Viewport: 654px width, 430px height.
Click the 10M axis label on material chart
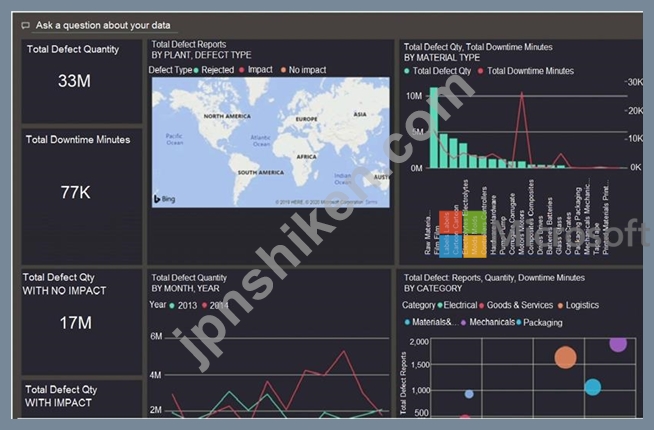coord(414,96)
